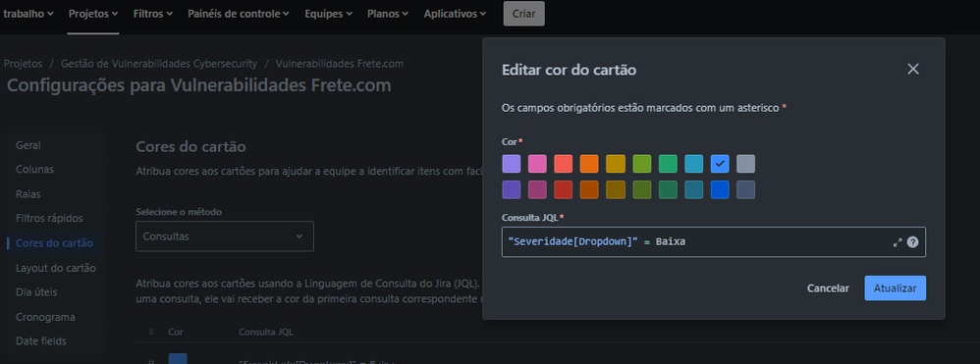Pick the dark olive-yellow color swatch
This screenshot has height=364, width=980.
click(x=616, y=189)
